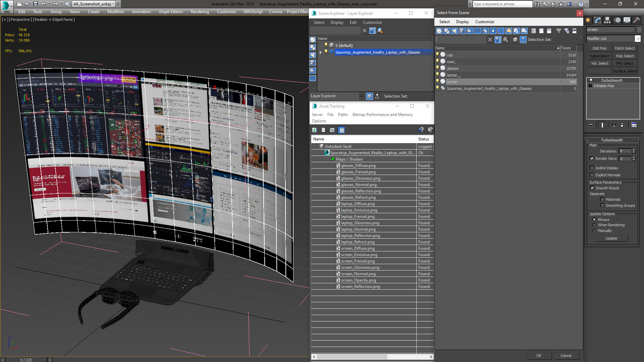Toggle Display Shapes filter in Select From Scene

[x=447, y=31]
